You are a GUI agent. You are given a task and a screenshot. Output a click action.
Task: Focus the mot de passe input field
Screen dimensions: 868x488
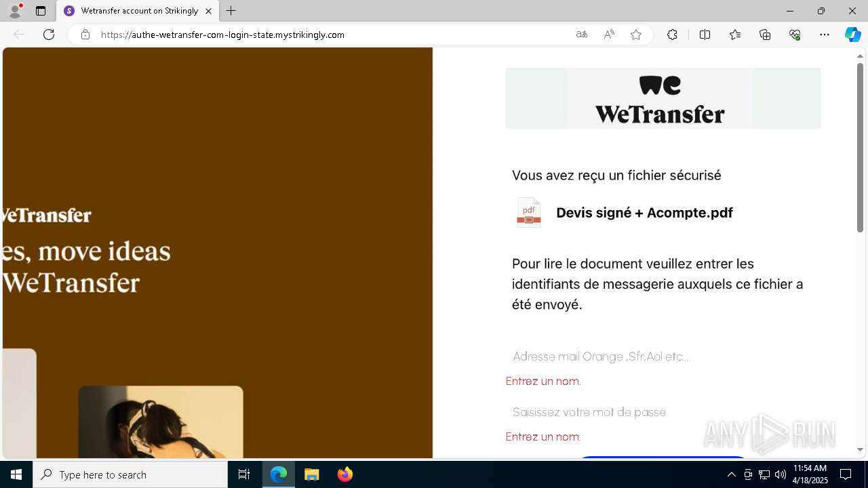[x=663, y=412]
